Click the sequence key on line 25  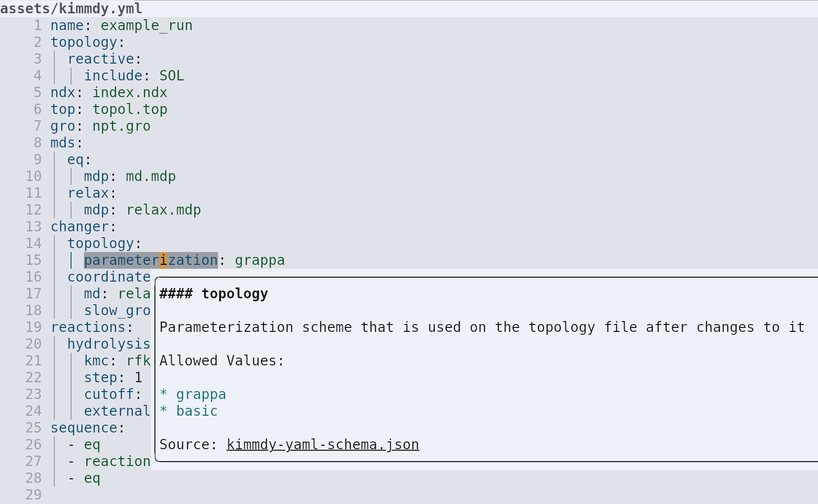[84, 428]
